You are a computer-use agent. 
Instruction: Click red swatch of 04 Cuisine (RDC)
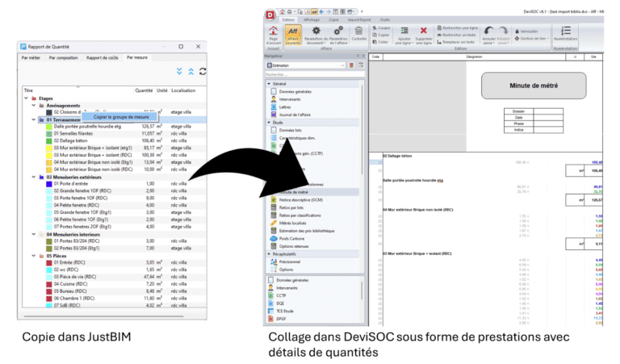pos(49,284)
